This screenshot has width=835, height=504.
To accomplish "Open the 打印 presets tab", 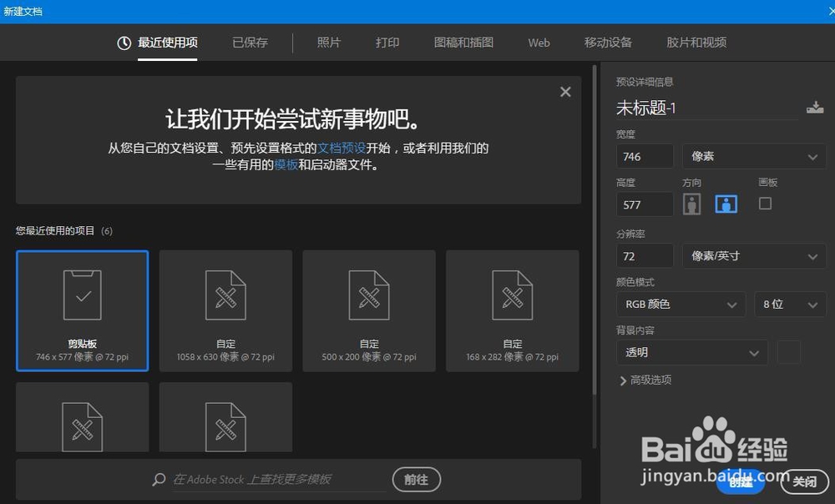I will point(387,43).
